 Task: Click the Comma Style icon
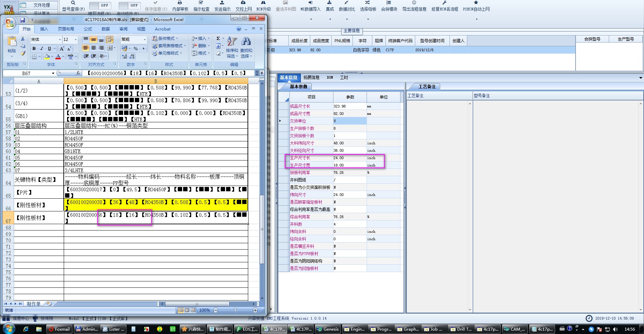(x=144, y=49)
